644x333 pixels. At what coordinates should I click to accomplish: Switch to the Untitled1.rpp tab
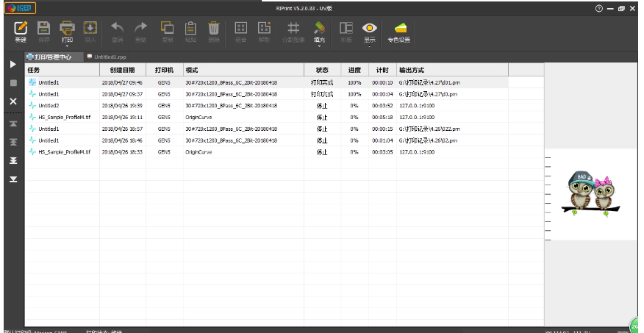pos(107,57)
